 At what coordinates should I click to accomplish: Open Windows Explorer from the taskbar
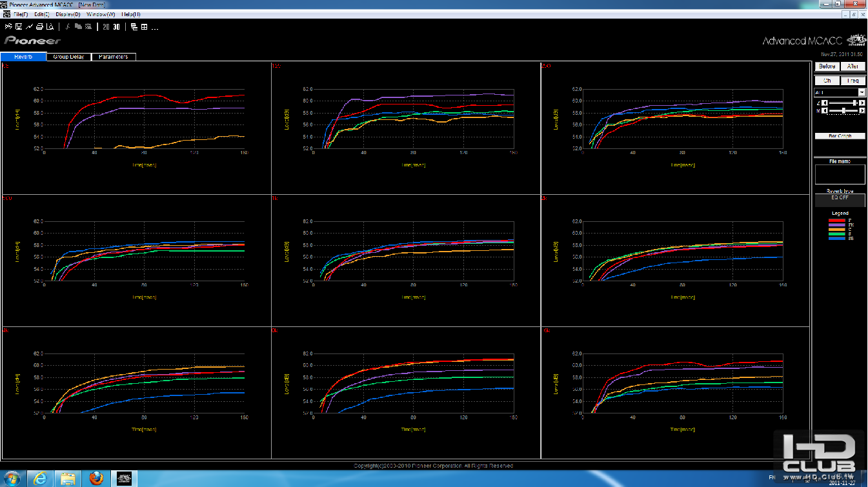coord(68,478)
